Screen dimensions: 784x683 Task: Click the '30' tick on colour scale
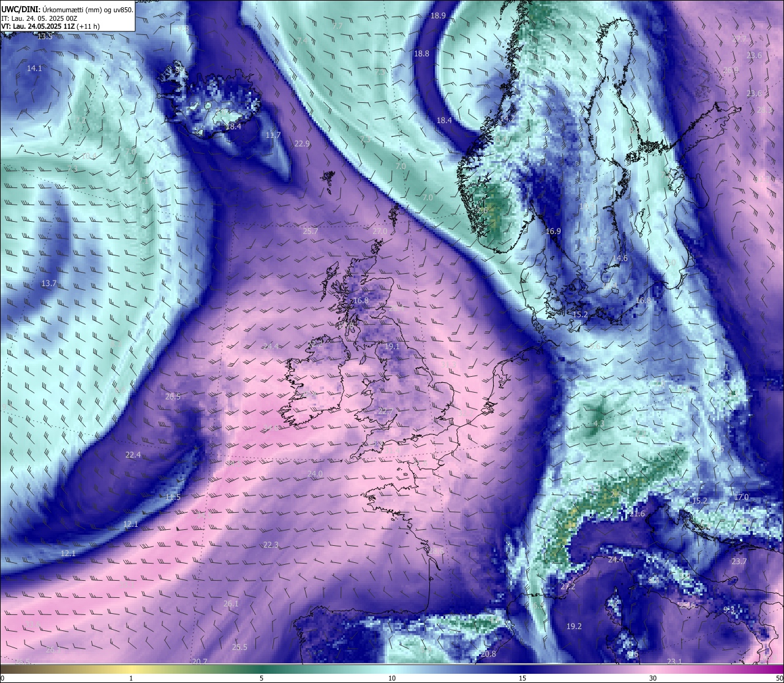[x=653, y=678]
